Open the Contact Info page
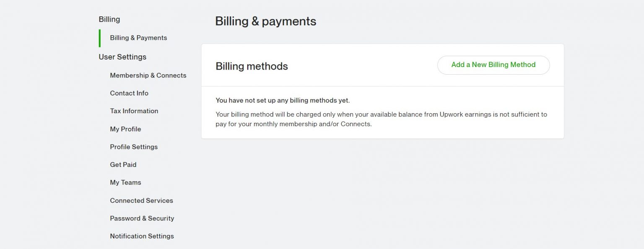Image resolution: width=644 pixels, height=249 pixels. 129,93
